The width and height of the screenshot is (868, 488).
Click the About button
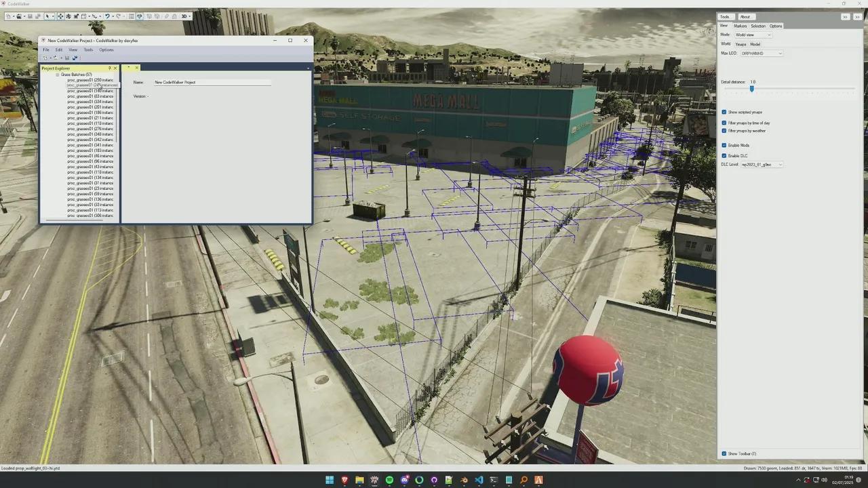[x=745, y=16]
